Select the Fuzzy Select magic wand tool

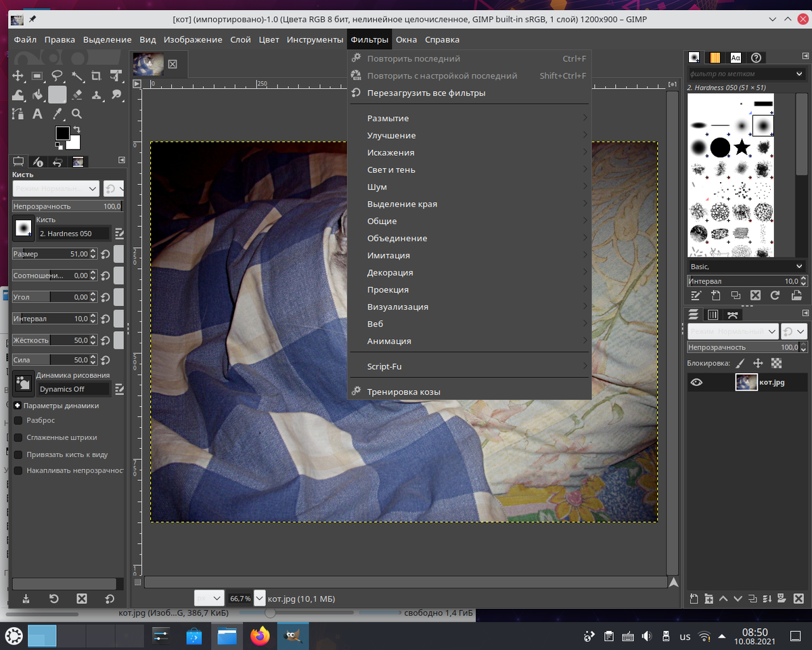(77, 76)
